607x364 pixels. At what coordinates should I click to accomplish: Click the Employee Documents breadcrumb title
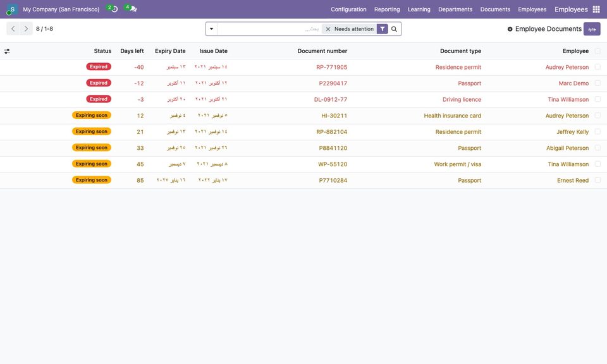pyautogui.click(x=549, y=29)
